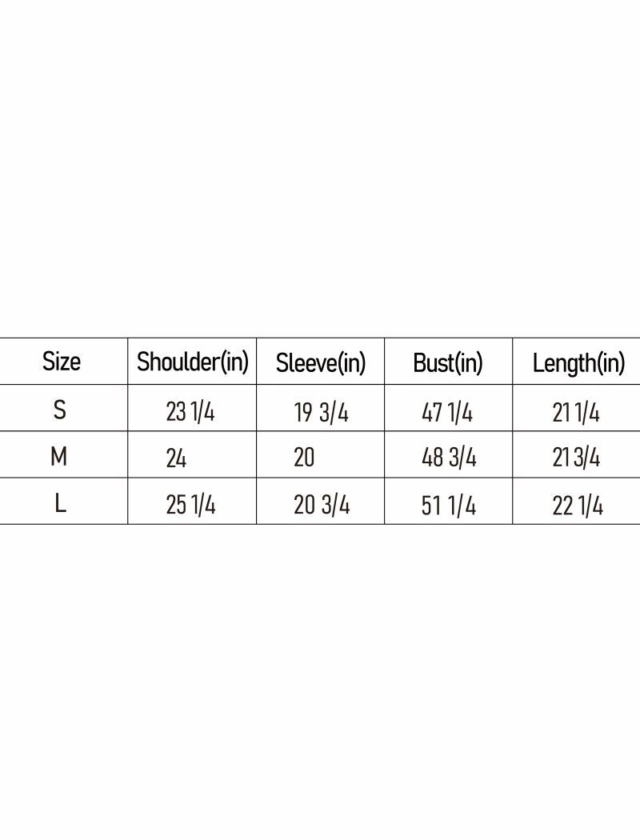640x840 pixels.
Task: Click the Length(in) header cell
Action: coord(578,363)
